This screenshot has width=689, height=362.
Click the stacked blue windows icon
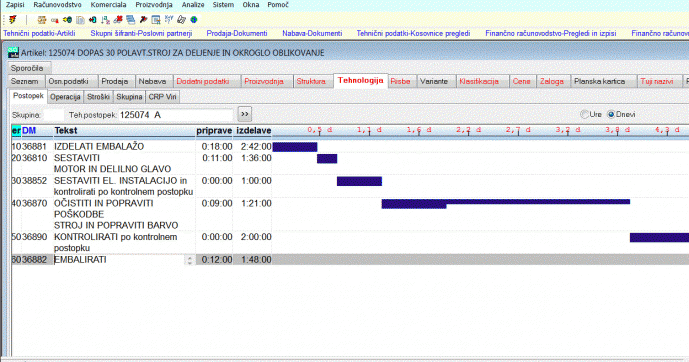tap(131, 20)
